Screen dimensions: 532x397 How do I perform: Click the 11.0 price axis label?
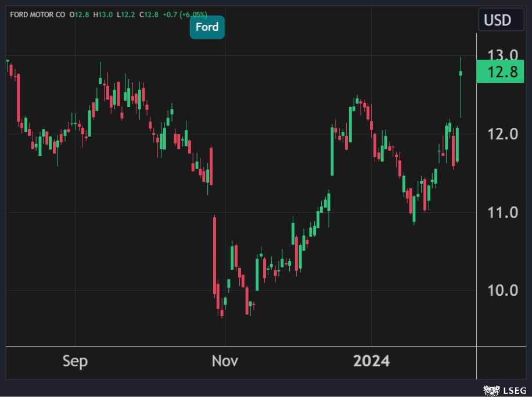point(502,213)
